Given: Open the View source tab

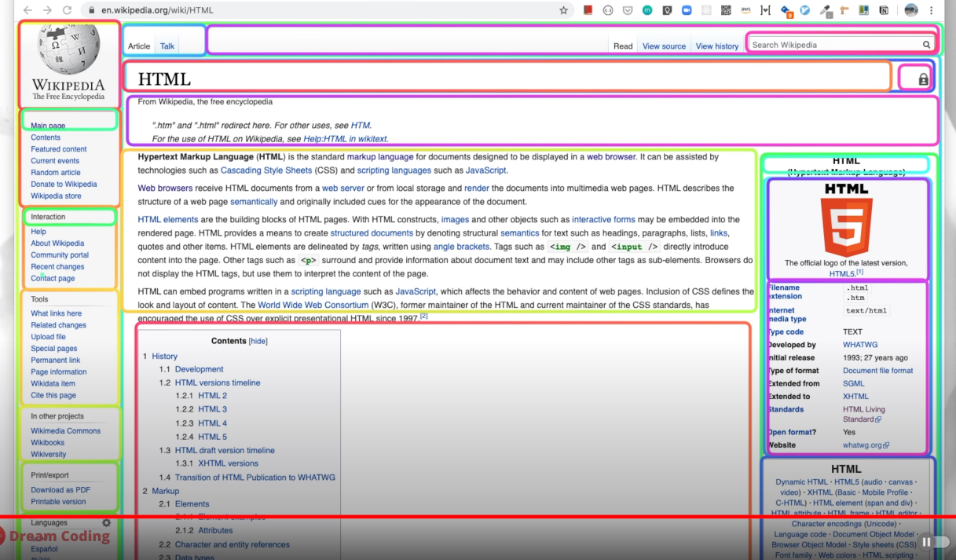Looking at the screenshot, I should (x=664, y=46).
